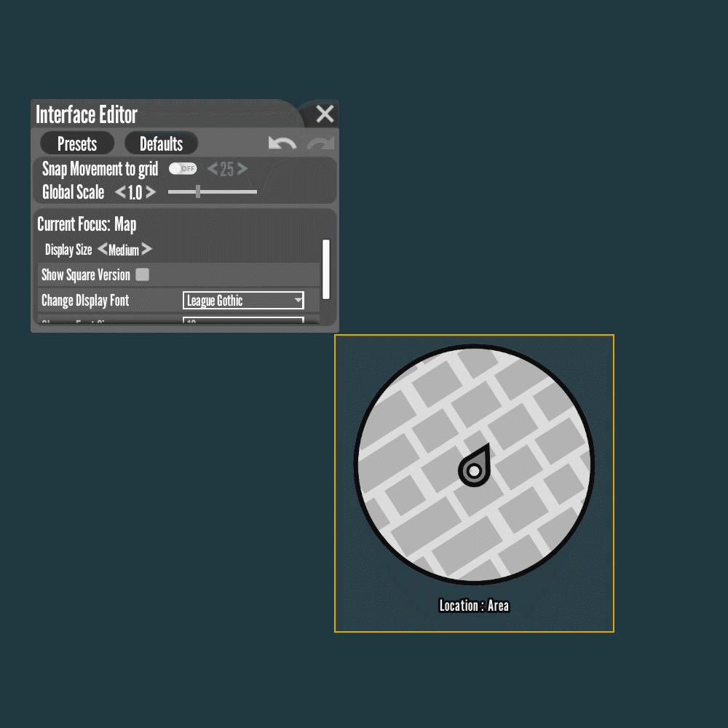
Task: Click the undo arrow icon
Action: [282, 143]
